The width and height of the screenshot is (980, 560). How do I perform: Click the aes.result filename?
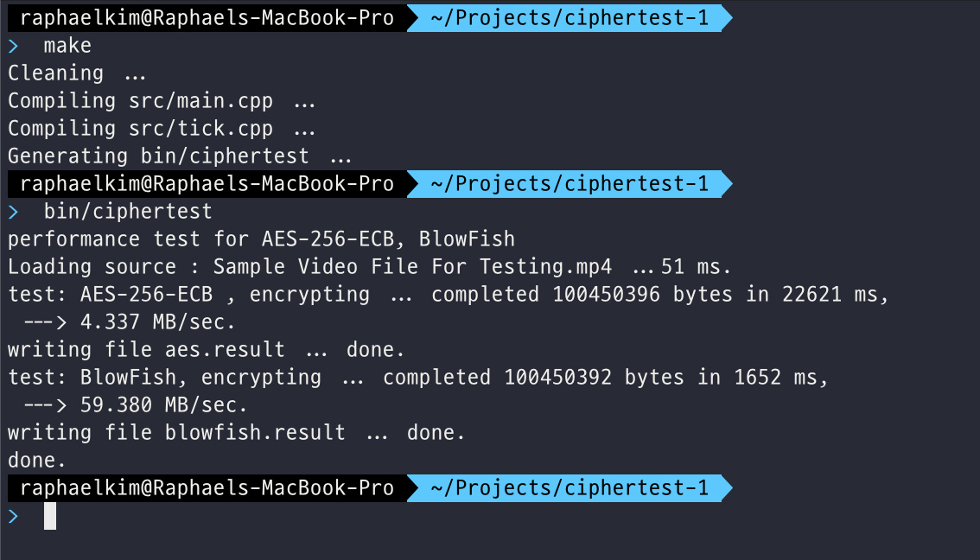[x=225, y=349]
